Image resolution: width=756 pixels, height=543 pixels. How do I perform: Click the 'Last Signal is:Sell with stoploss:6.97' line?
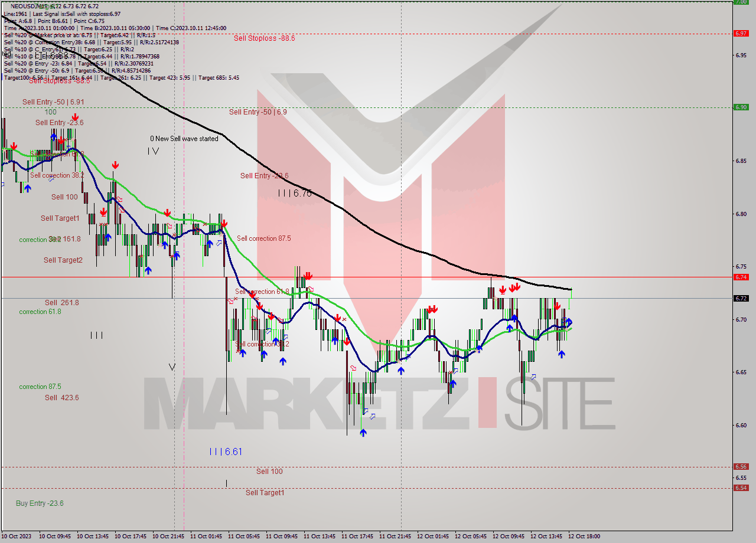[76, 14]
